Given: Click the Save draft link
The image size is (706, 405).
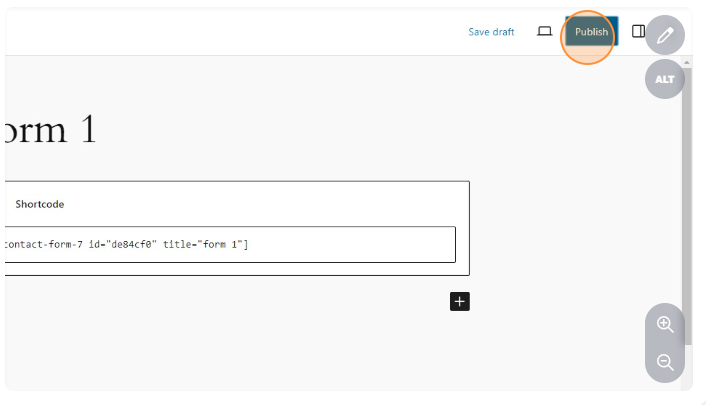Looking at the screenshot, I should tap(491, 32).
